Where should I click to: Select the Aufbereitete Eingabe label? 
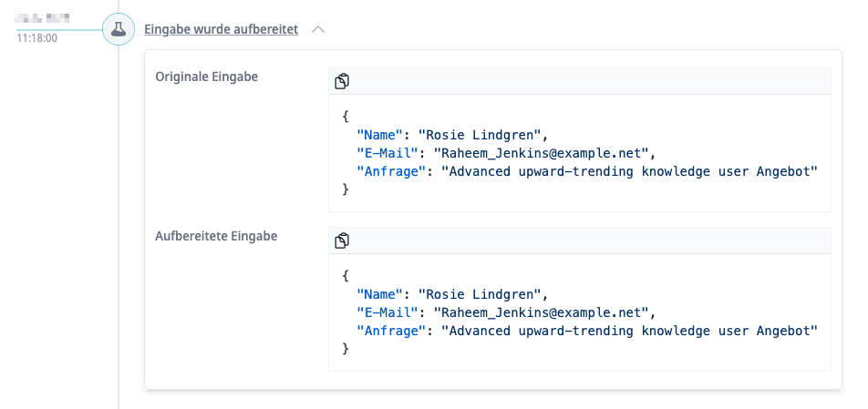tap(217, 236)
